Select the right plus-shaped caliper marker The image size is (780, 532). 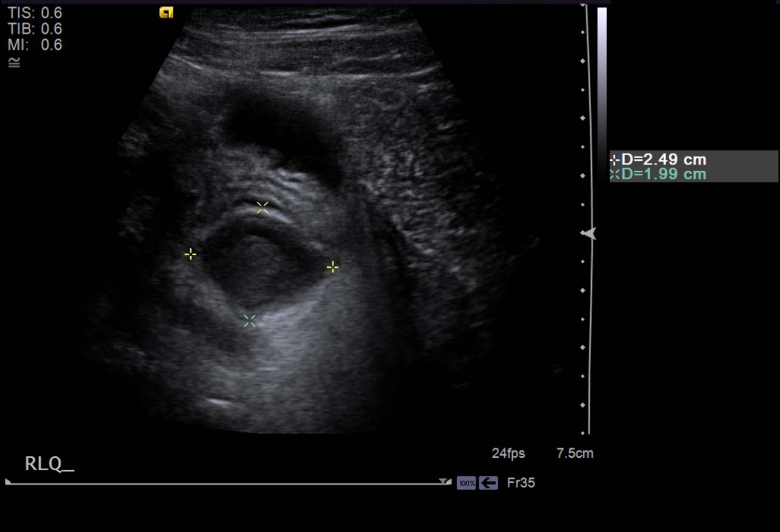click(333, 267)
